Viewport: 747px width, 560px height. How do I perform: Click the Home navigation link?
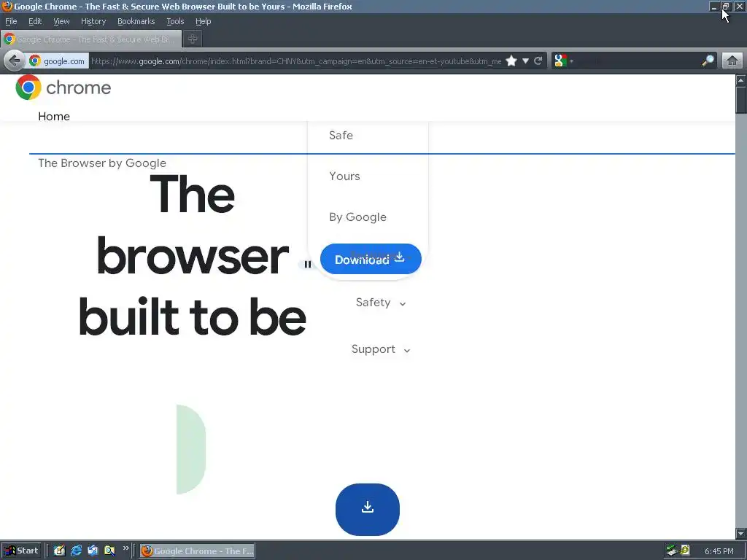[x=54, y=117]
